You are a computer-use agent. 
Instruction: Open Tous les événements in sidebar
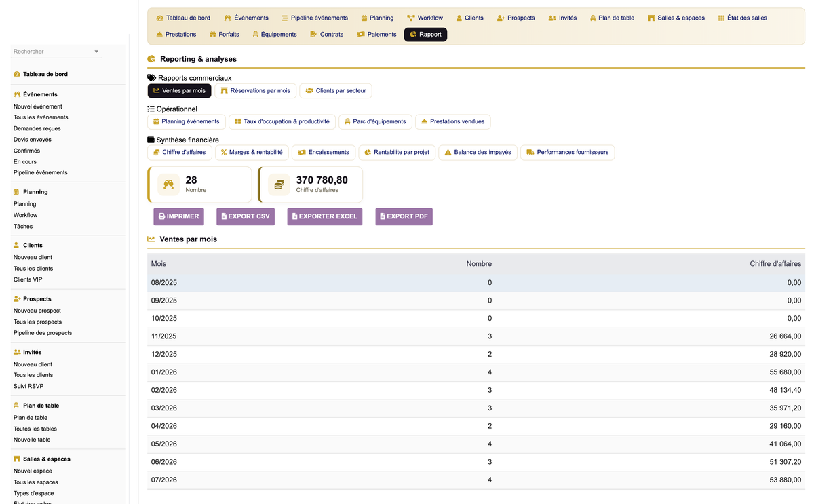[41, 117]
